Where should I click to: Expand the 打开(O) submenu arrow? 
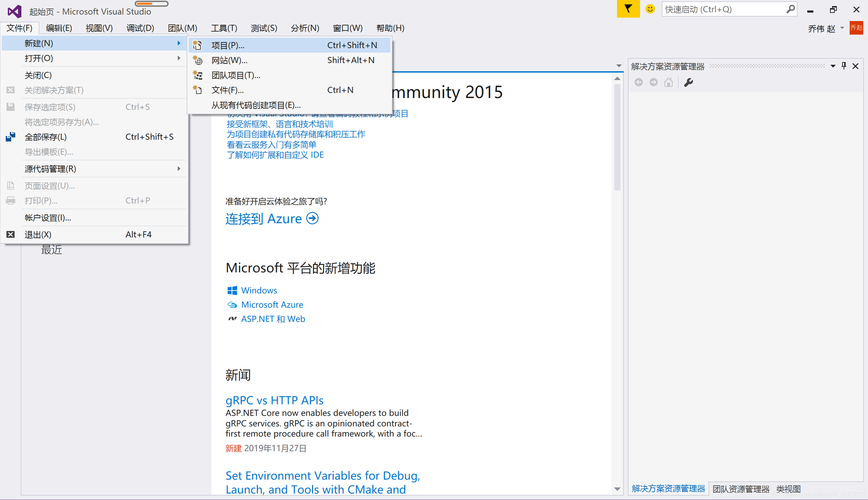[179, 58]
